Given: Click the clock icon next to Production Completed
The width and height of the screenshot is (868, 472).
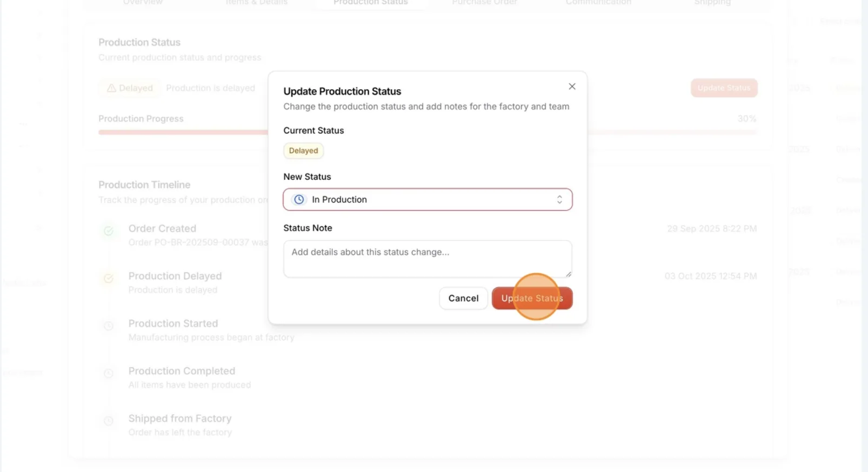Looking at the screenshot, I should pos(109,374).
